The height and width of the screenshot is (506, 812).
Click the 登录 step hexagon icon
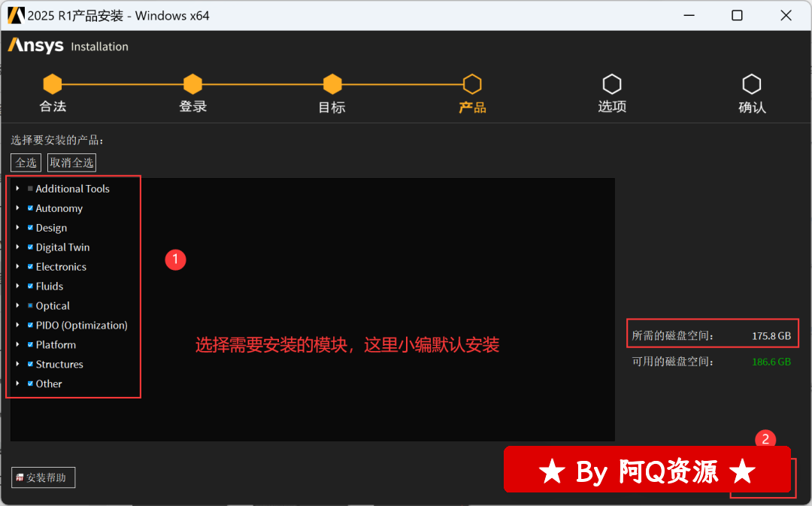pos(192,84)
